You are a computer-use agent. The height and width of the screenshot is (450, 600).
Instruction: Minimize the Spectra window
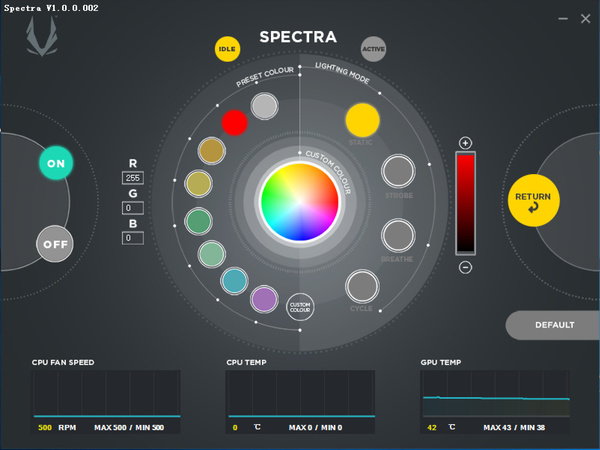563,18
